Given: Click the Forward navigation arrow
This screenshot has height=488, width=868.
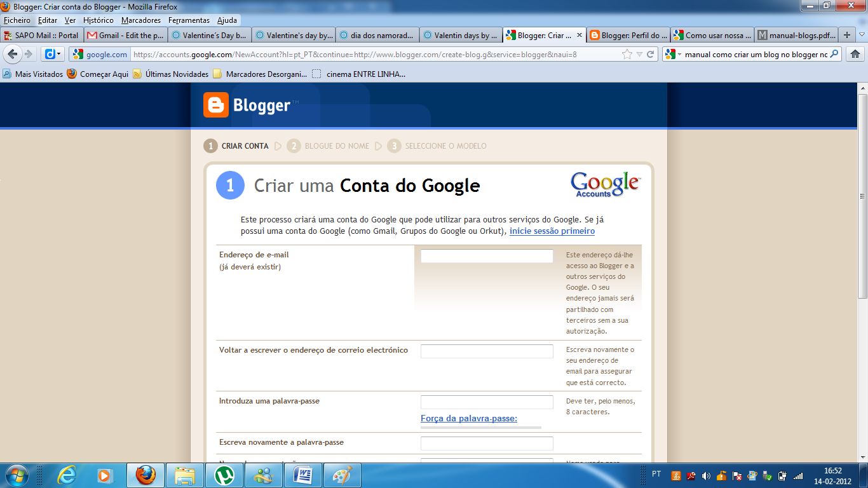Looking at the screenshot, I should click(28, 54).
